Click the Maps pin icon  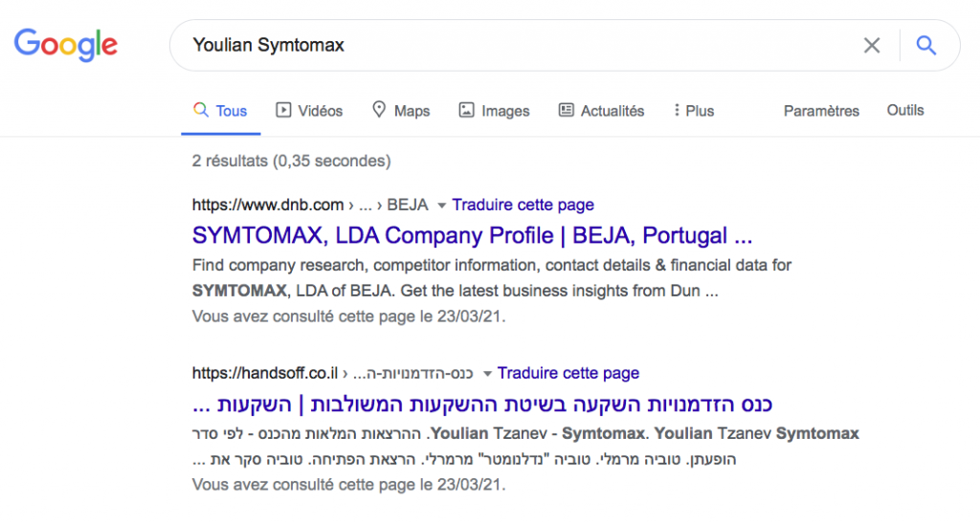point(379,110)
